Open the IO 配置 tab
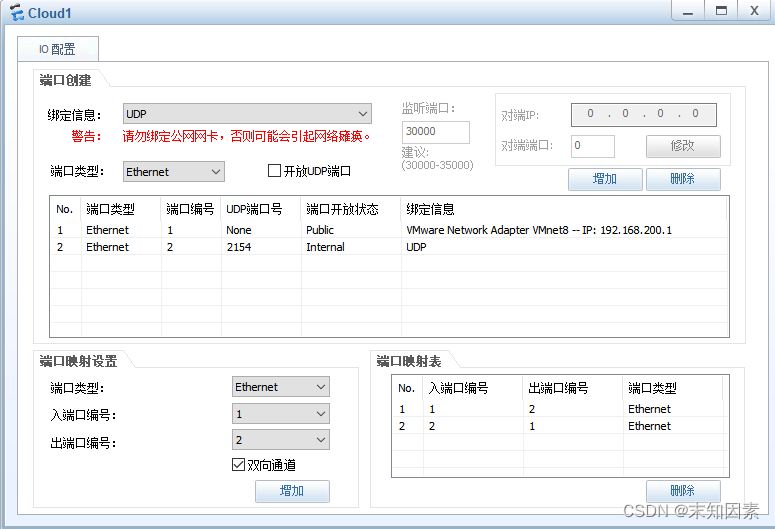Screen dimensions: 775x529 tap(58, 49)
